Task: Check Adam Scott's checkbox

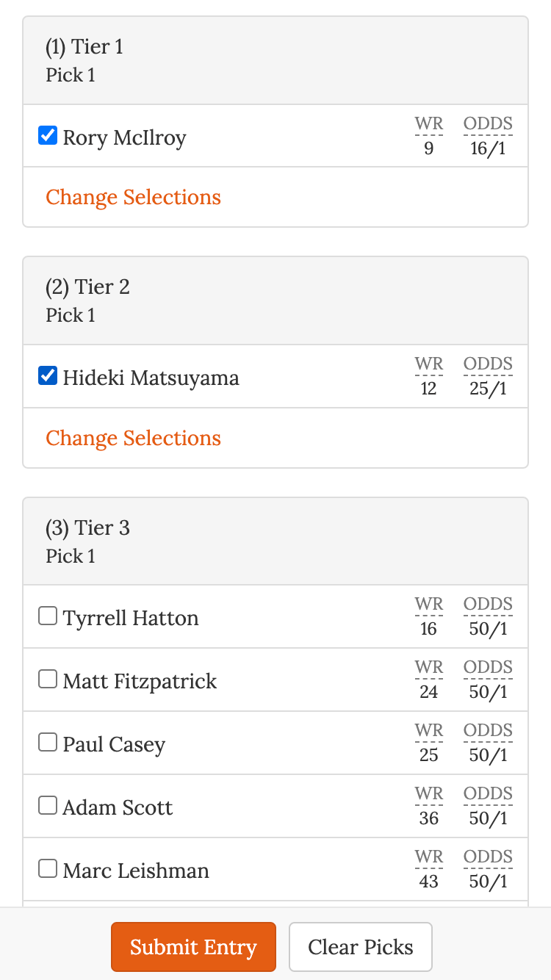Action: [x=47, y=805]
